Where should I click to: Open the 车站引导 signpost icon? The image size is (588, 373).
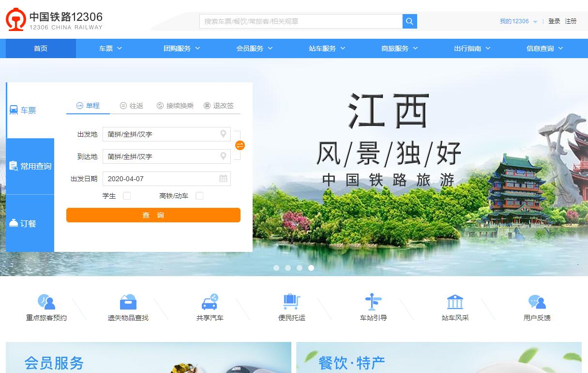pos(374,302)
